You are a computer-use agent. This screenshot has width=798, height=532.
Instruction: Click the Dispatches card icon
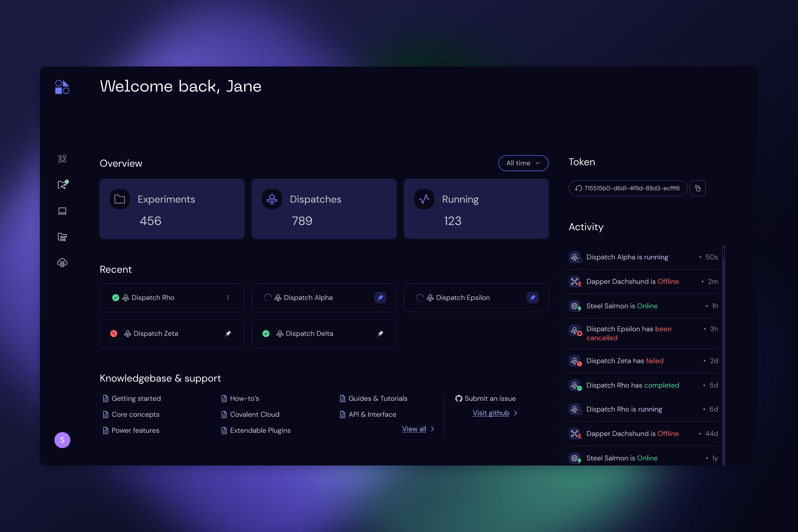point(272,199)
